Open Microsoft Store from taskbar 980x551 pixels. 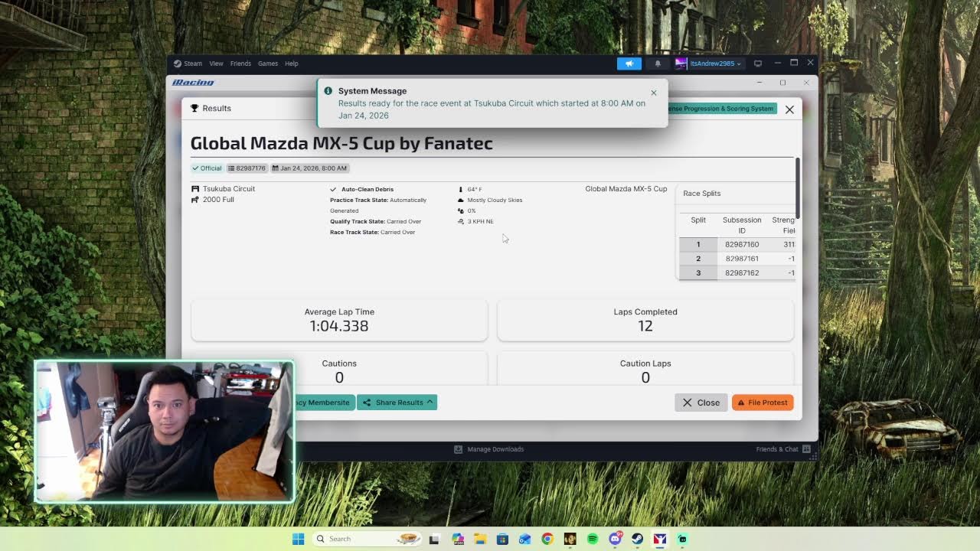click(502, 539)
